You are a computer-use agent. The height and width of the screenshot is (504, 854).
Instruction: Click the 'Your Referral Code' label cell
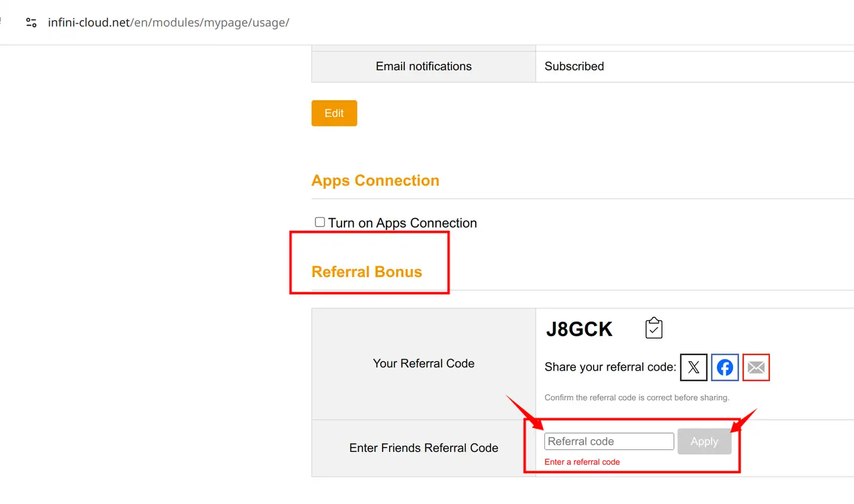pos(423,363)
